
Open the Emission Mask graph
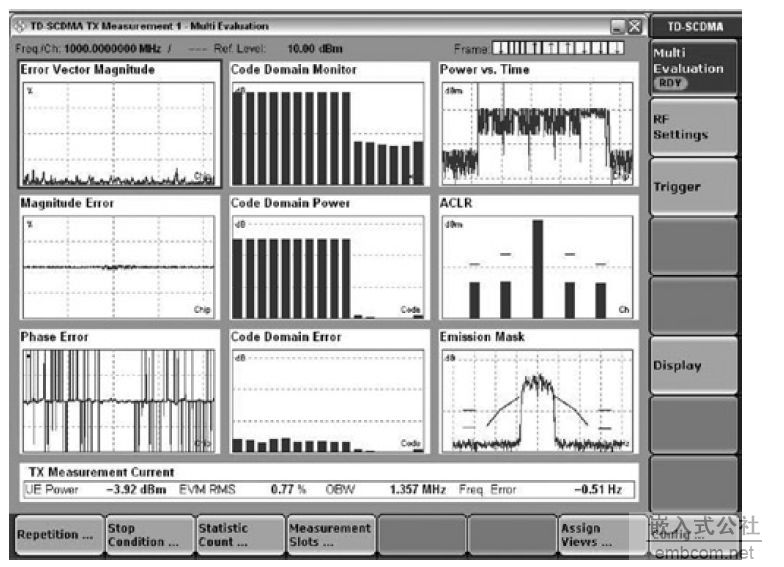point(538,392)
